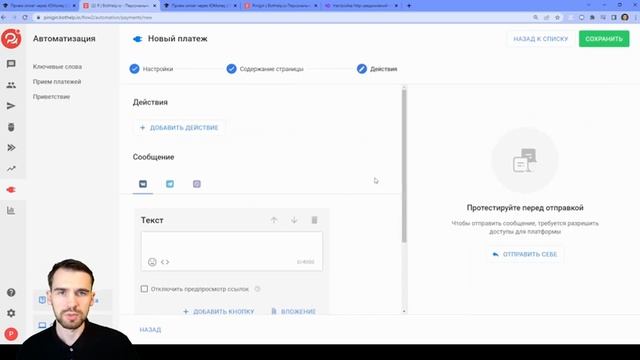Show info tooltip beside link preview option
640x360 pixels.
tap(258, 289)
